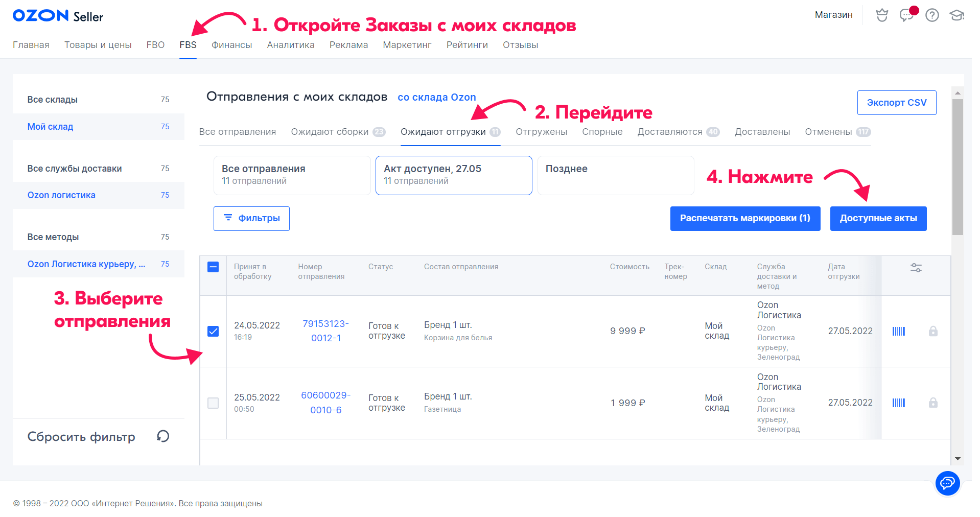This screenshot has width=980, height=517.
Task: Open the Отзывы menu
Action: coord(521,45)
